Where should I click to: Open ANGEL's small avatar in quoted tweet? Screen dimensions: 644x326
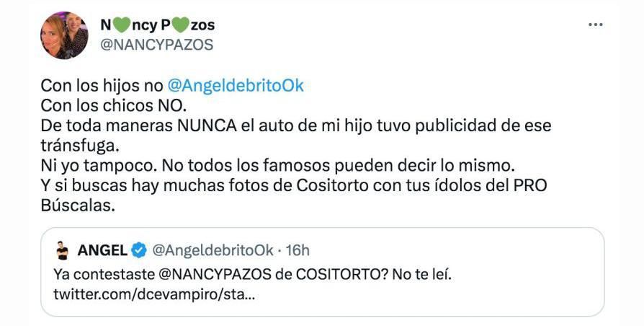pyautogui.click(x=63, y=250)
